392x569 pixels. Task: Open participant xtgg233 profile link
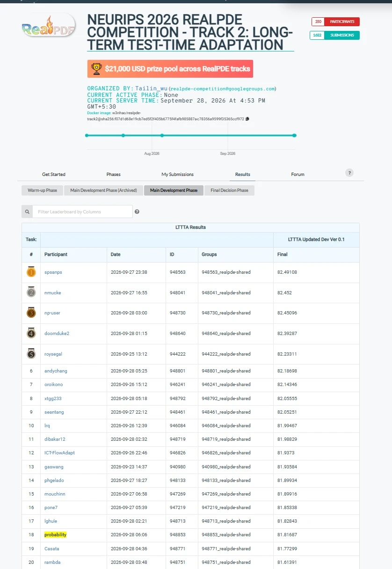coord(53,399)
